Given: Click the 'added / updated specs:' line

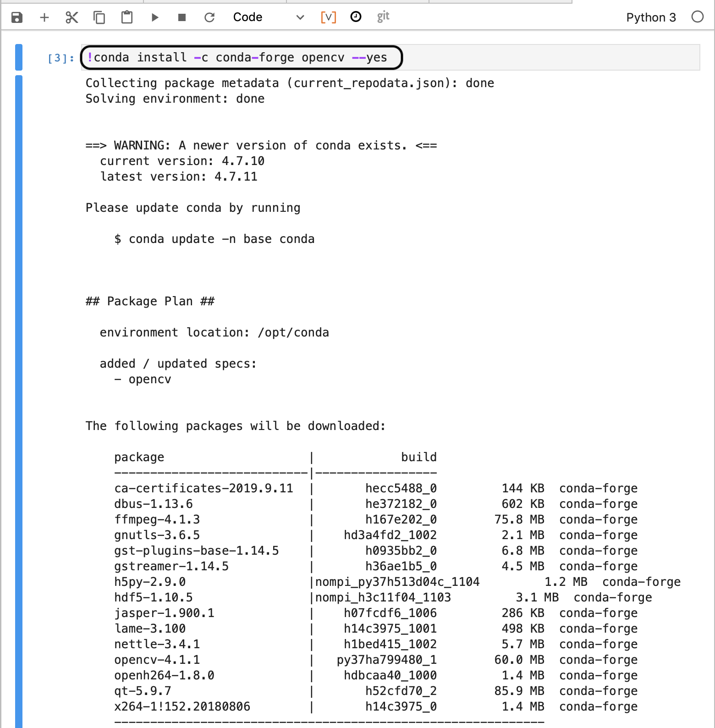Looking at the screenshot, I should click(179, 364).
